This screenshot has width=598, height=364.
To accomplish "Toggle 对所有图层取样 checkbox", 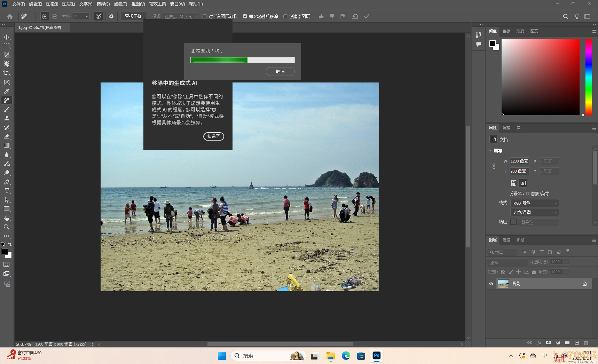I will pyautogui.click(x=205, y=16).
